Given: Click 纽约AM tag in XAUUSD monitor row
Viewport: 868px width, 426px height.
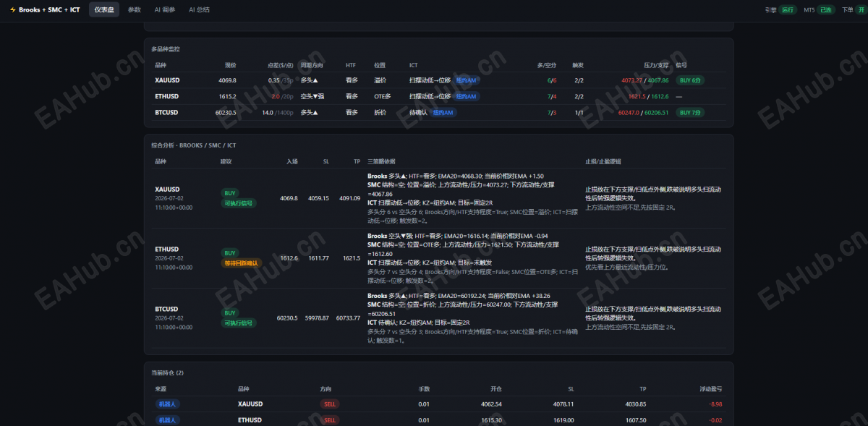Looking at the screenshot, I should [466, 80].
